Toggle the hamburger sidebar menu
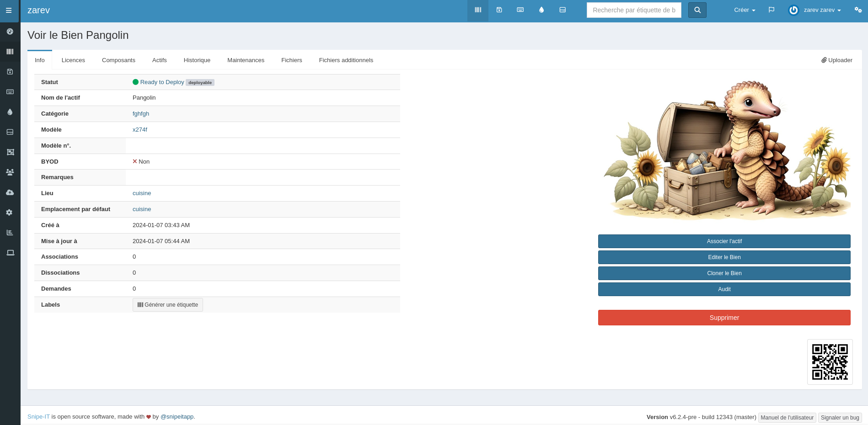 9,11
